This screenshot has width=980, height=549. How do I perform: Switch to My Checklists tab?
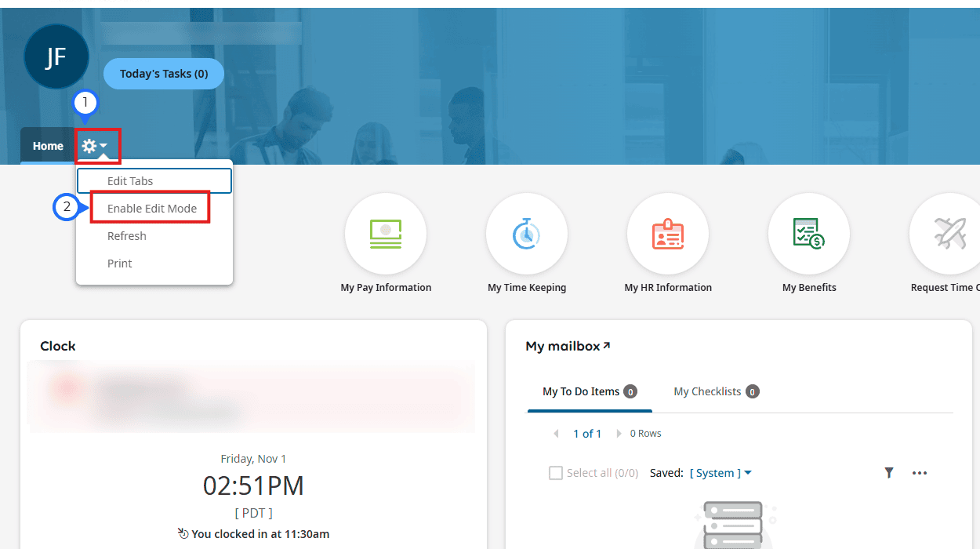click(716, 391)
